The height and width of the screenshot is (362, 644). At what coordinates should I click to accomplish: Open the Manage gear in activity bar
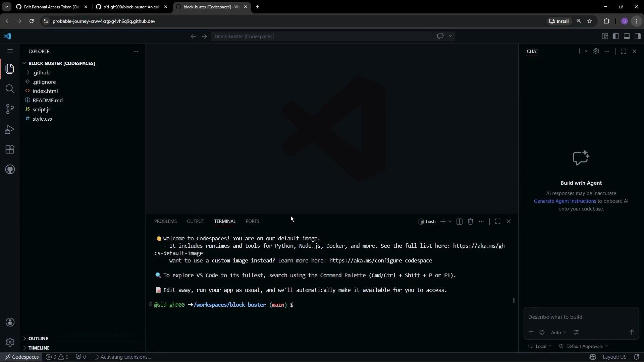pyautogui.click(x=10, y=342)
